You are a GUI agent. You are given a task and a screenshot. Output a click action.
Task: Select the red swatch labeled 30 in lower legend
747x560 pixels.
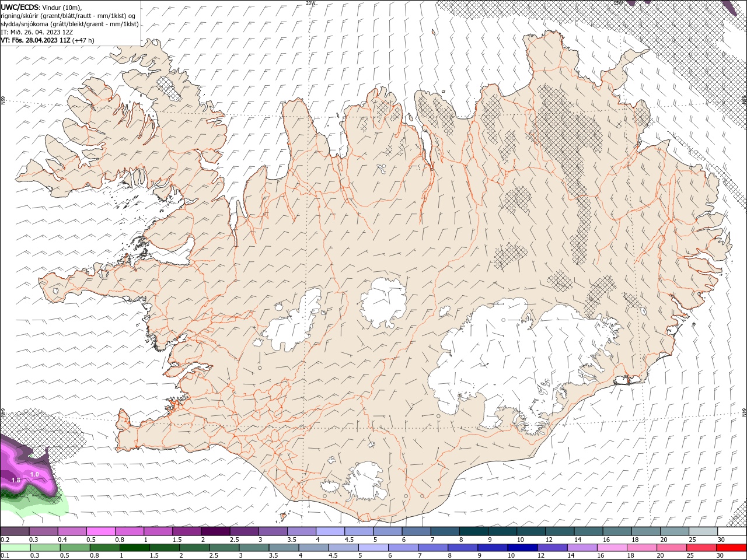[x=732, y=548]
